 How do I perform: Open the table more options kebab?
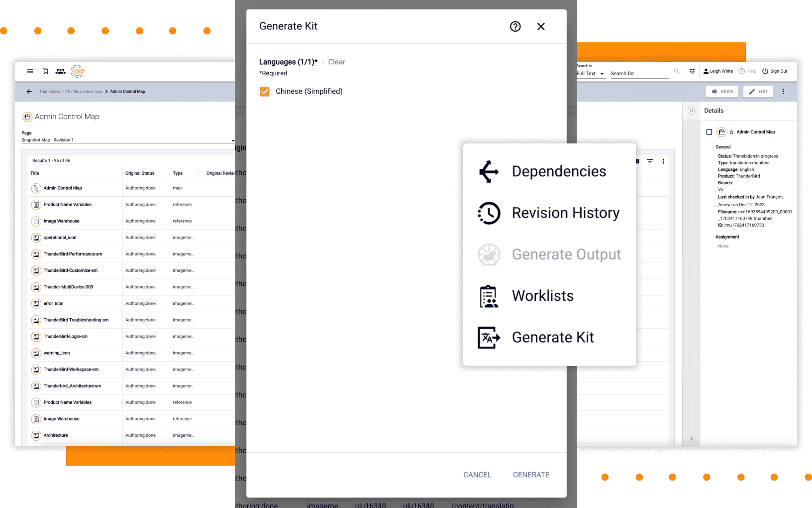663,161
